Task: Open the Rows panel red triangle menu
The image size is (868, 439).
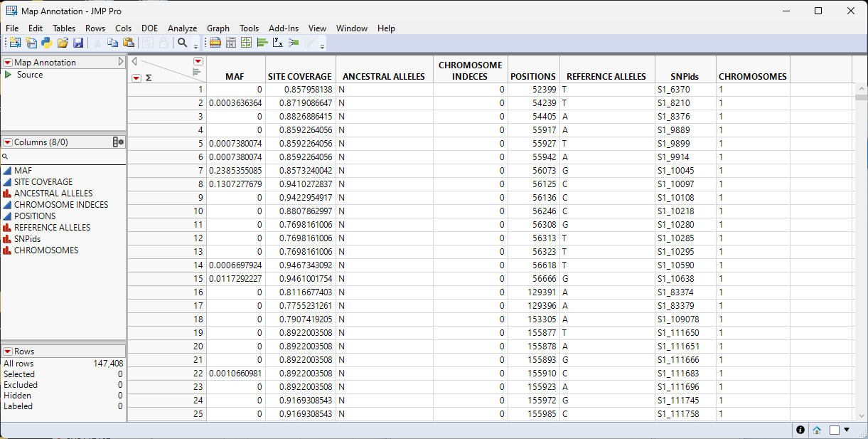Action: click(x=8, y=351)
